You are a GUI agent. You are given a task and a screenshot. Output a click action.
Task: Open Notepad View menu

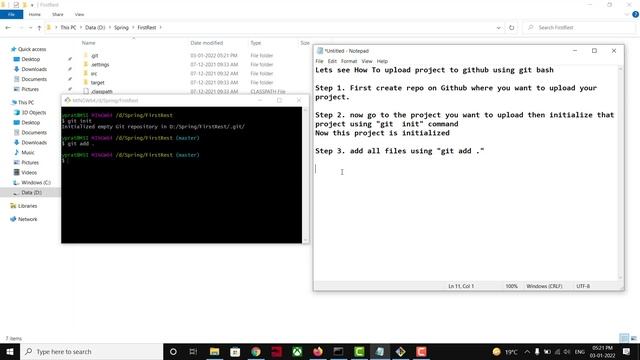(367, 61)
